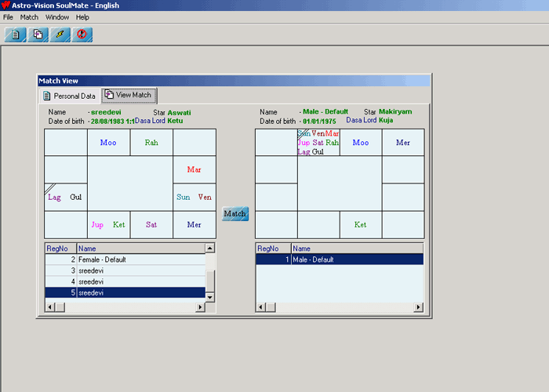This screenshot has height=392, width=549.
Task: Click the Dasa Lord Kuja value
Action: (x=386, y=120)
